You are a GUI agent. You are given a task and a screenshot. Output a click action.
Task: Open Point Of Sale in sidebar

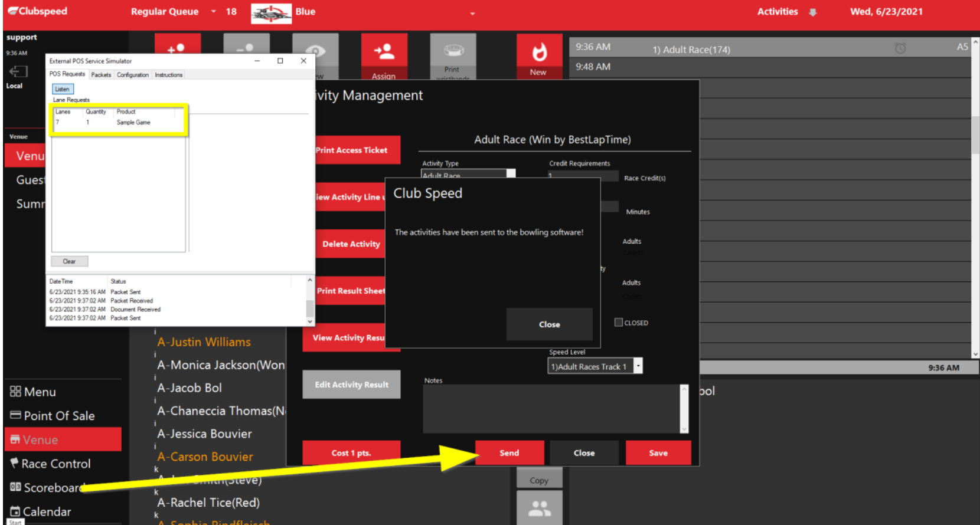(53, 416)
